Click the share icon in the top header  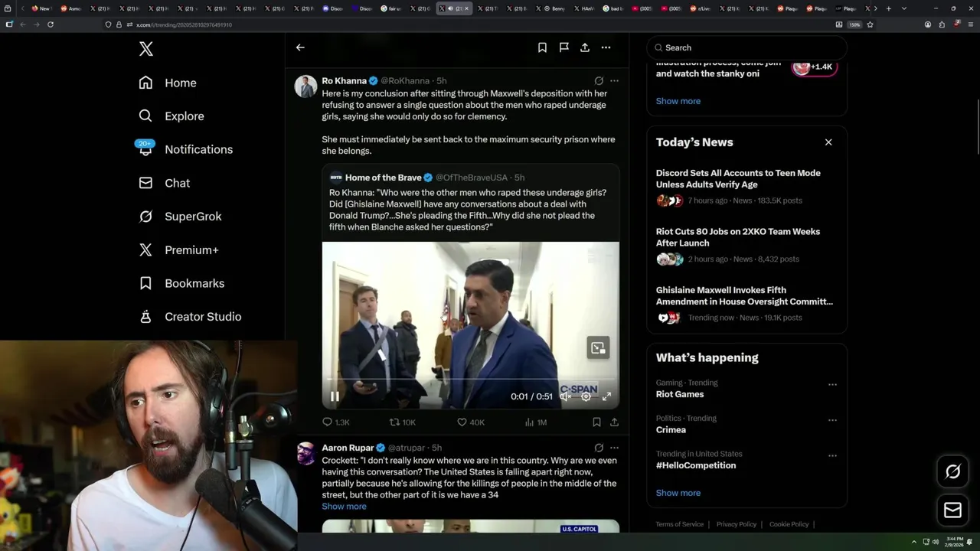pos(585,47)
